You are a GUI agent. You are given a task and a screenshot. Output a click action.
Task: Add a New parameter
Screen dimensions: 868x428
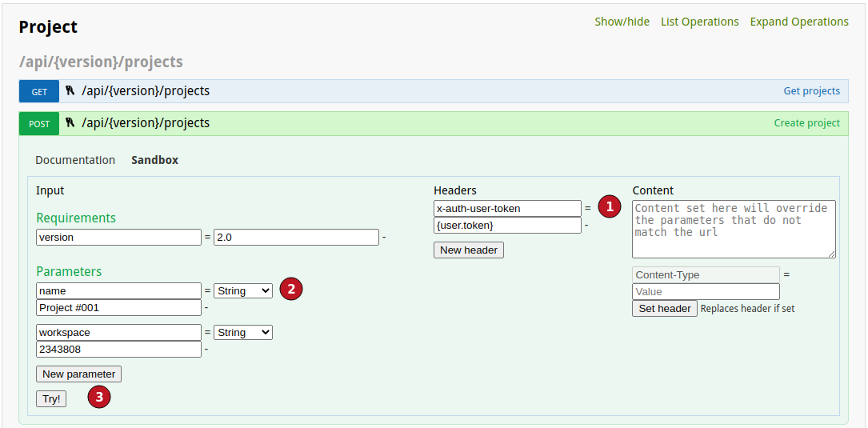[x=78, y=374]
